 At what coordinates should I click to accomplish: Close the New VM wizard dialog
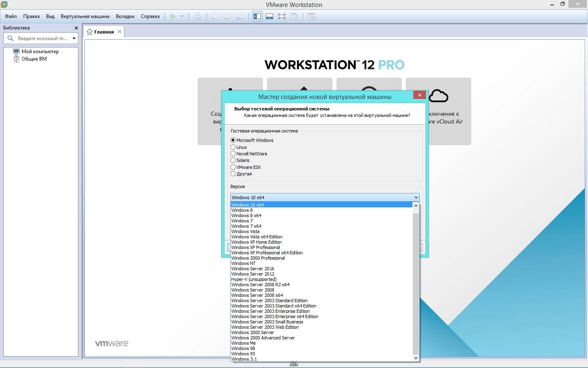[x=419, y=95]
